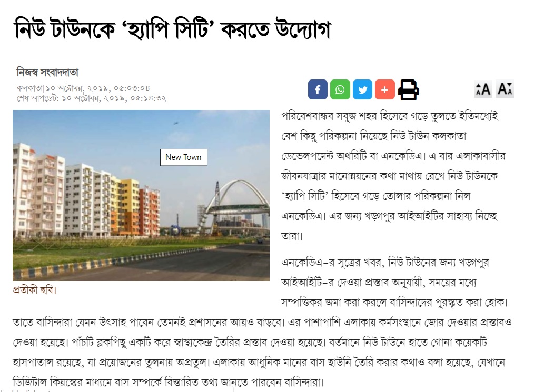
Task: Tweet the article using Twitter icon
Action: pyautogui.click(x=362, y=89)
